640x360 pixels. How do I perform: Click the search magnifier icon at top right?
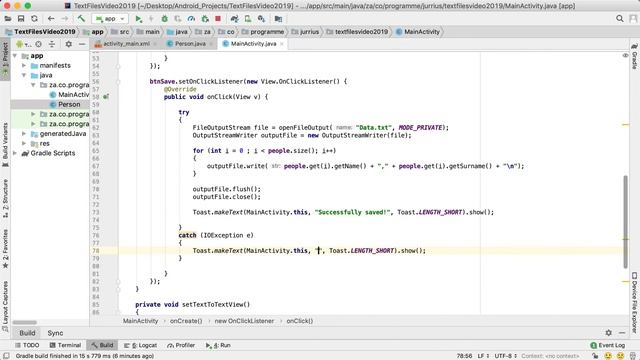(620, 19)
